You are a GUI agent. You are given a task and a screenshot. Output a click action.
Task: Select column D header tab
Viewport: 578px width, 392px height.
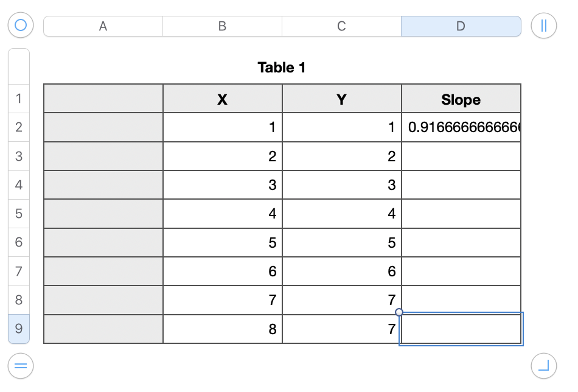(461, 26)
